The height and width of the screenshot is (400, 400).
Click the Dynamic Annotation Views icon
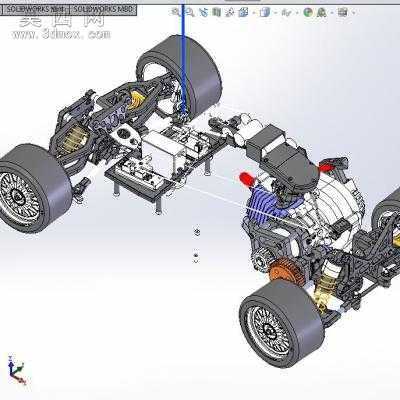230,13
